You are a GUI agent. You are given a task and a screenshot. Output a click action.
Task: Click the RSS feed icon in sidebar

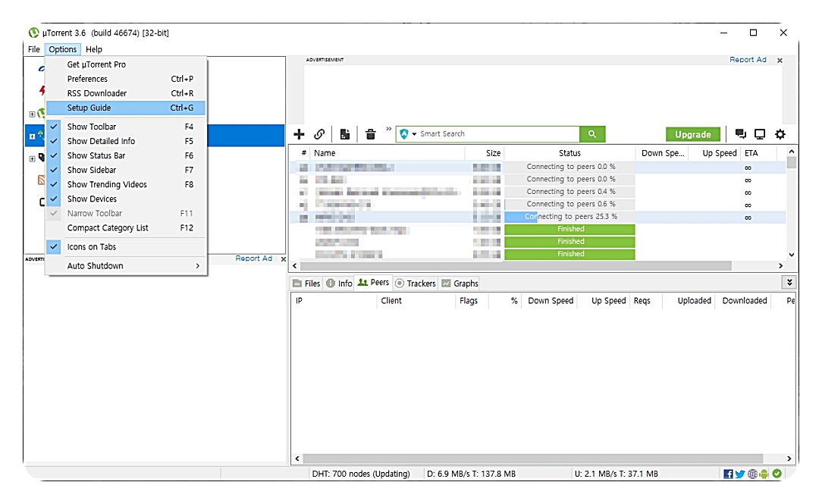point(41,180)
